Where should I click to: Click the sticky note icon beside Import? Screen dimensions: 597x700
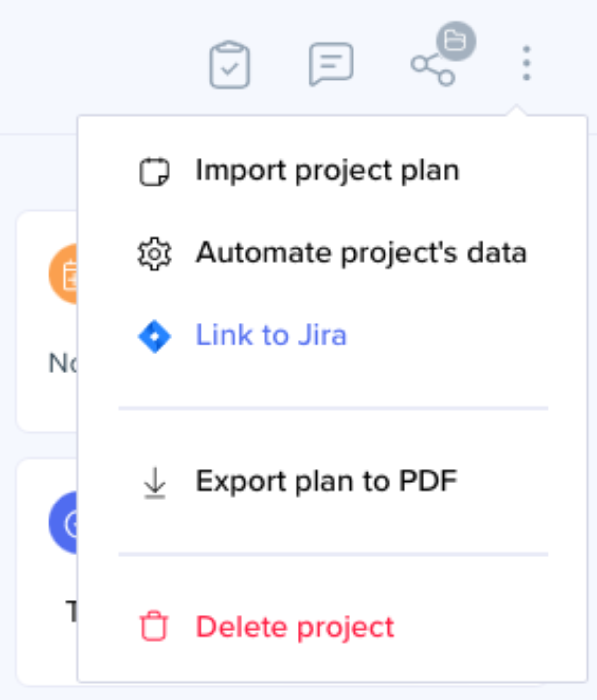(155, 172)
